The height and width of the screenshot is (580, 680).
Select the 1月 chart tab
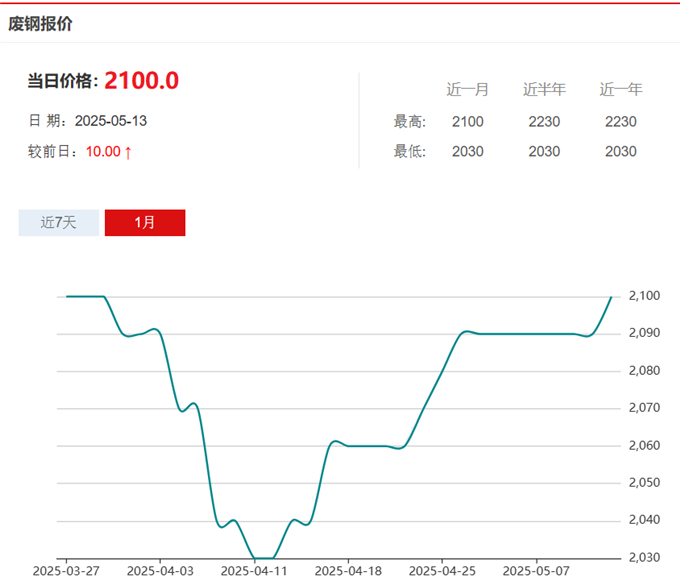[145, 223]
